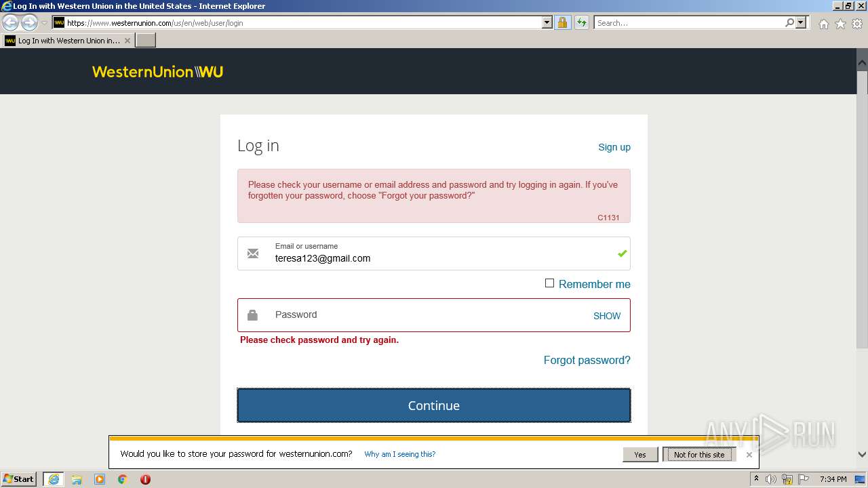Dismiss the password notification bar

pyautogui.click(x=749, y=455)
